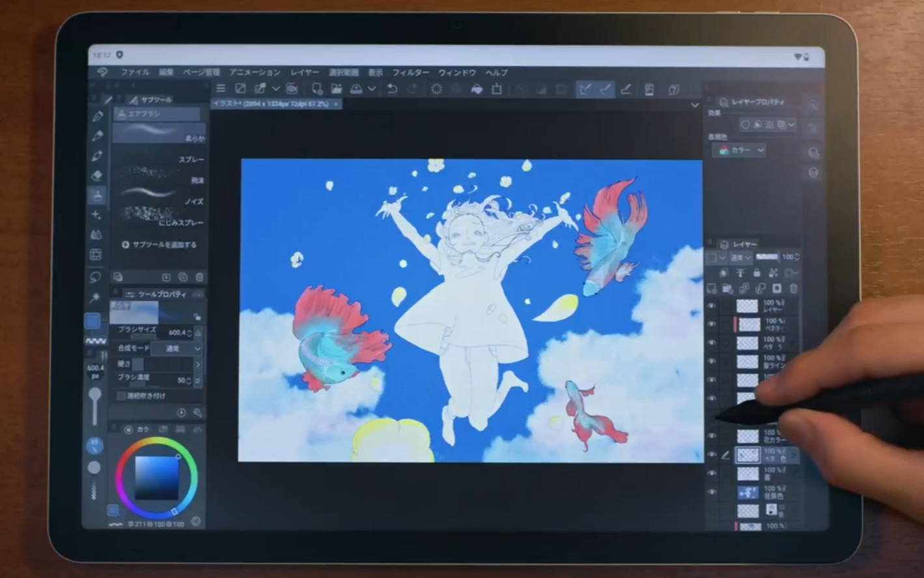Select the Eraser tool
Viewport: 924px width, 578px height.
pyautogui.click(x=98, y=175)
